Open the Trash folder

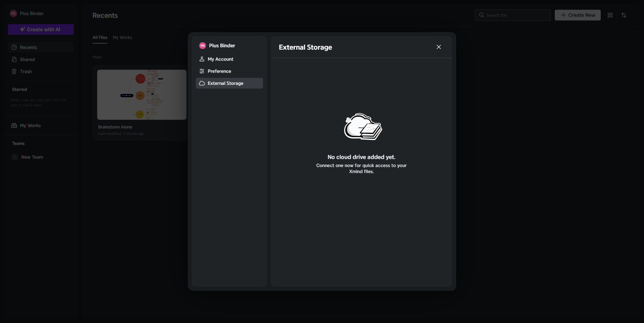[26, 71]
